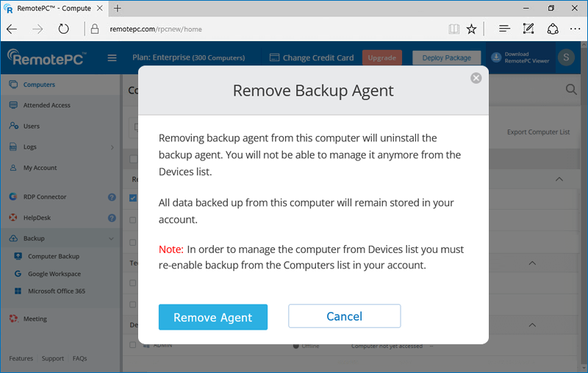Tick the select-all checkbox in list header
This screenshot has height=373, width=588.
(133, 159)
